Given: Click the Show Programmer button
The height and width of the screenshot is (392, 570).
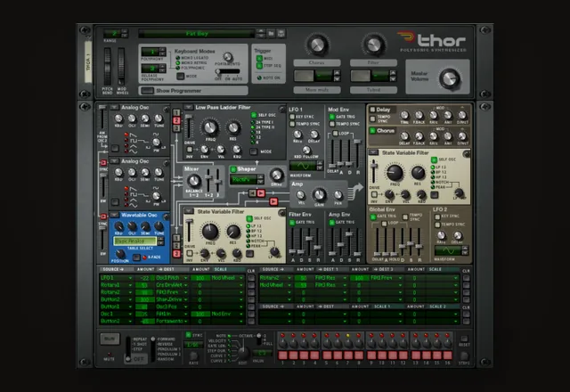Looking at the screenshot, I should coord(147,91).
